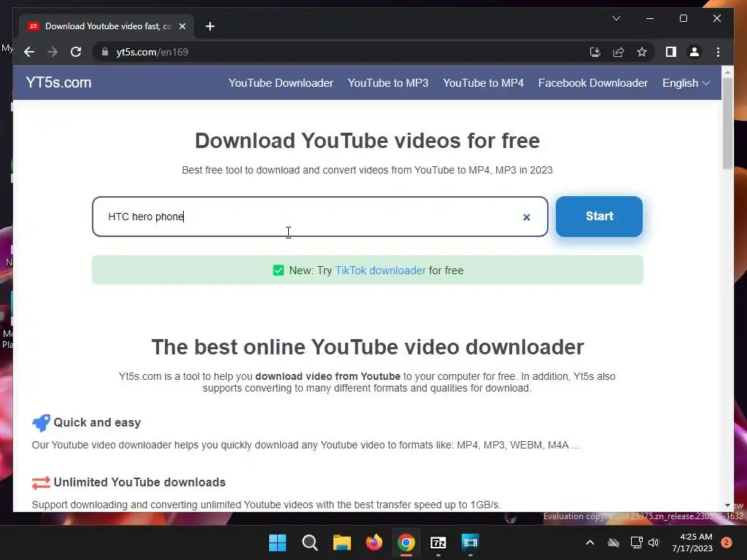747x560 pixels.
Task: Install app via address bar icon
Action: [x=595, y=52]
